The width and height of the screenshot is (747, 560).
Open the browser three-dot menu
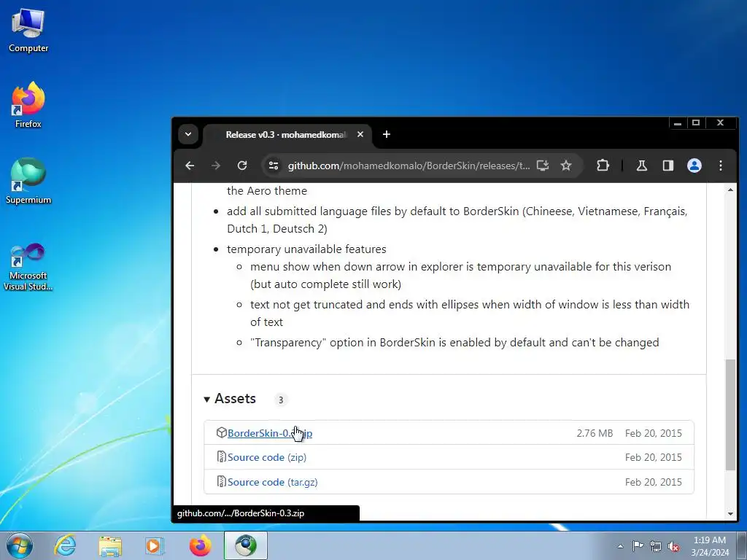[720, 166]
